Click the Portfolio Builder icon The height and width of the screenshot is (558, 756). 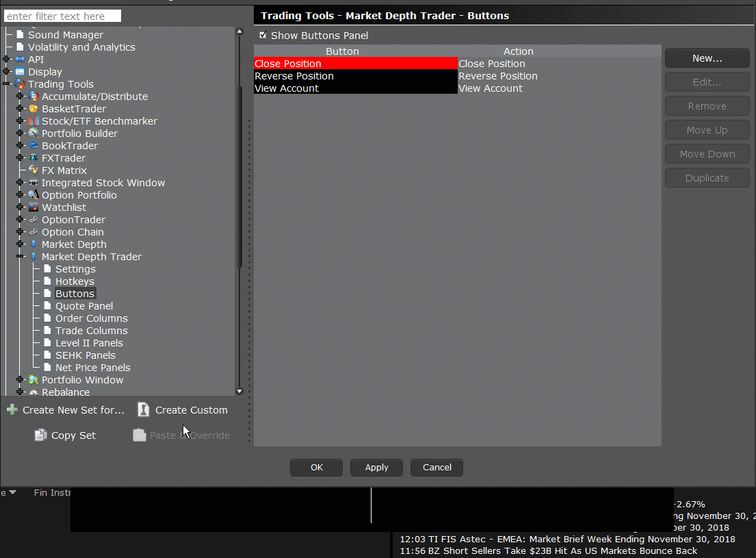pyautogui.click(x=34, y=134)
